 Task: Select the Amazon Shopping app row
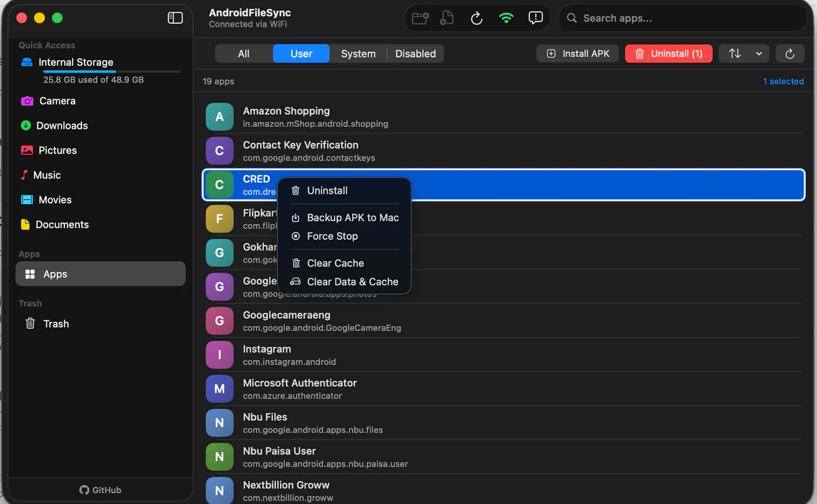503,117
